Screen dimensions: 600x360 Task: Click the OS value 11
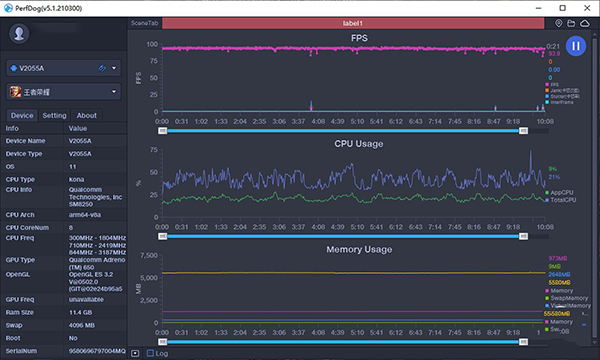pyautogui.click(x=72, y=166)
